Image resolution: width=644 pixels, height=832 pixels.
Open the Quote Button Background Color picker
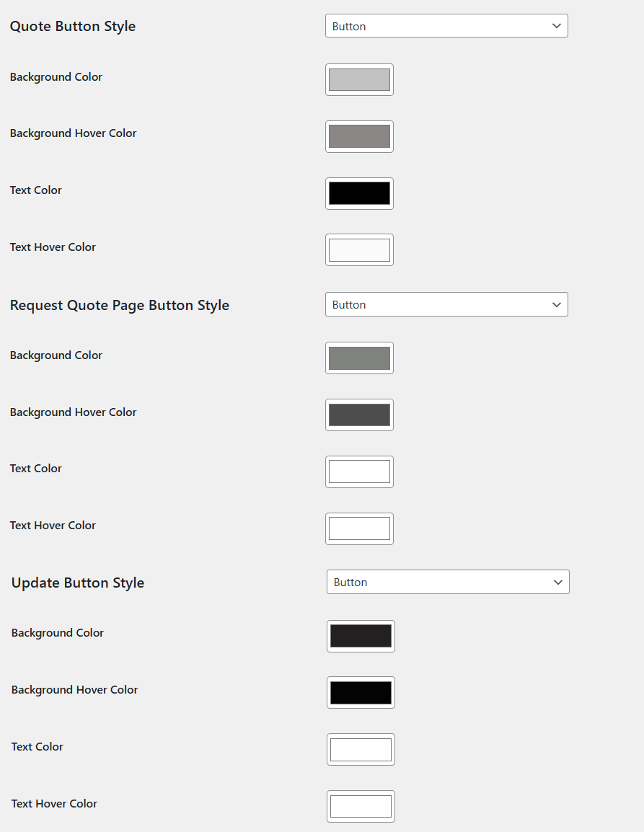tap(359, 79)
